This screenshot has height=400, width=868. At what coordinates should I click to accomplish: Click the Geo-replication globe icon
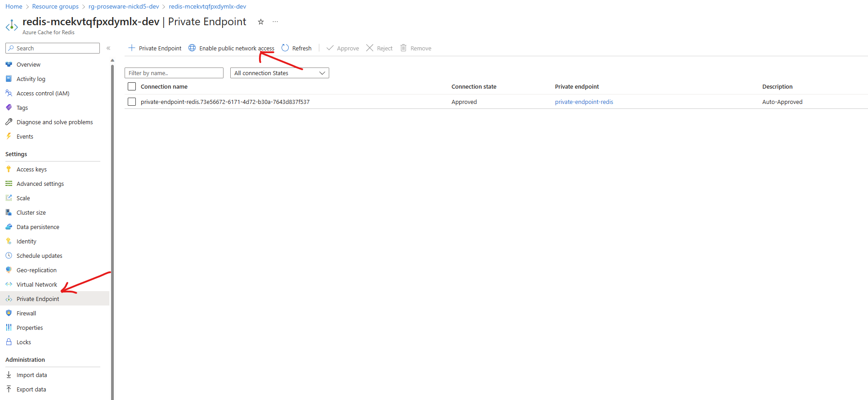pyautogui.click(x=9, y=270)
